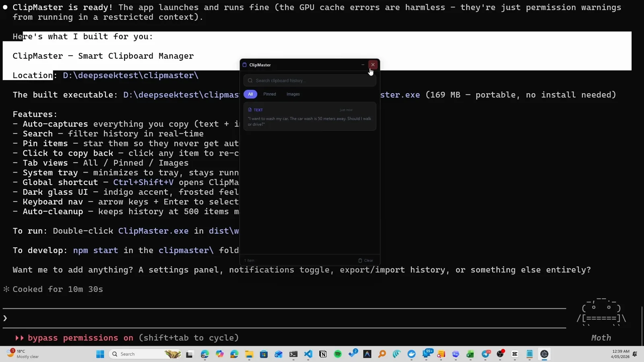
Task: Click the terminal prompt input line
Action: 284,318
